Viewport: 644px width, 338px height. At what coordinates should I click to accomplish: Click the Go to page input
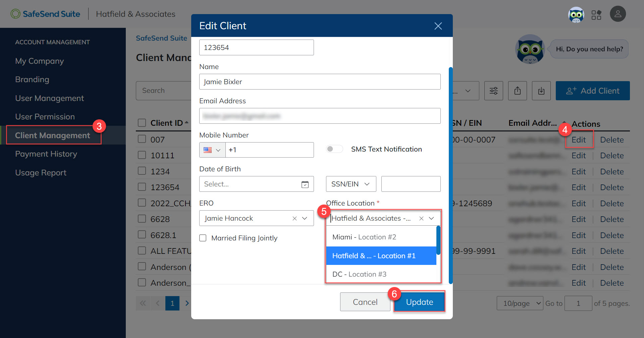pos(578,303)
